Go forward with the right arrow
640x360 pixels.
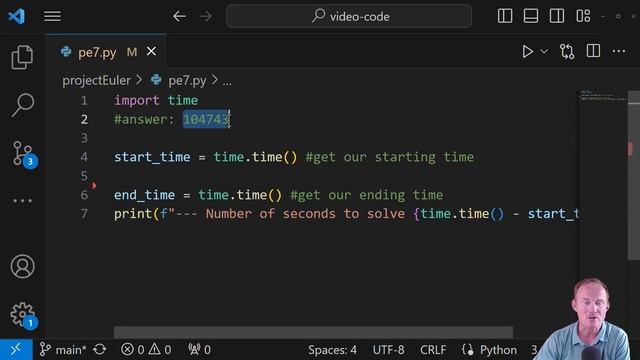point(205,16)
